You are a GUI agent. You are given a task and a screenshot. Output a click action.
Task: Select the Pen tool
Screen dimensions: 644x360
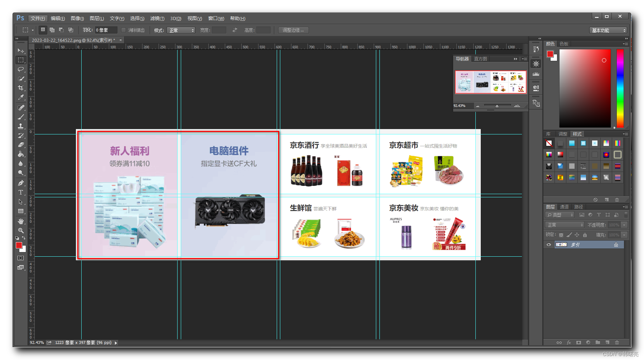pyautogui.click(x=21, y=183)
